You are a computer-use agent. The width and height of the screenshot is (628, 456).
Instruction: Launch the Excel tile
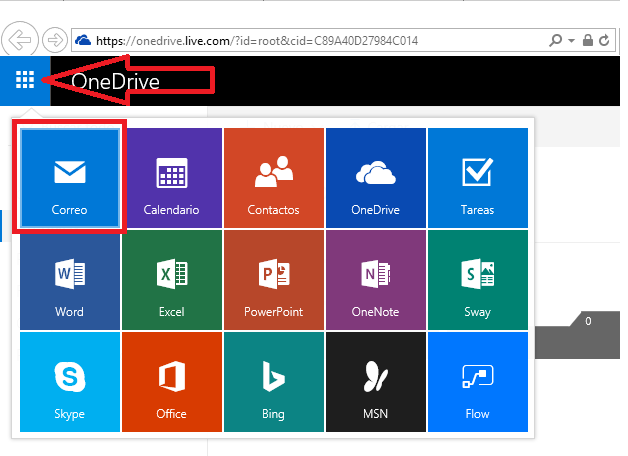[172, 280]
